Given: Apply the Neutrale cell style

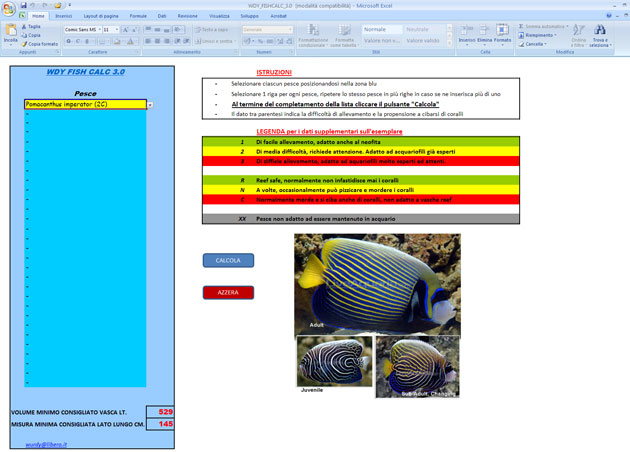Looking at the screenshot, I should (x=424, y=29).
